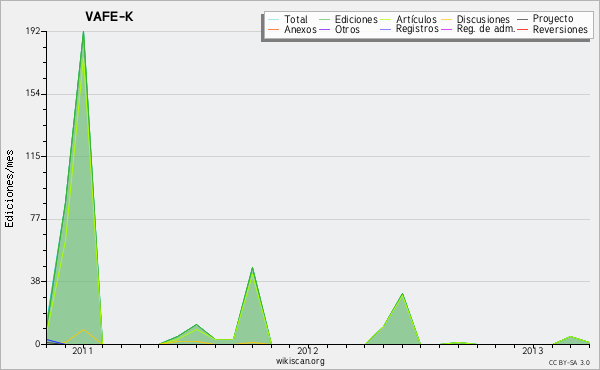Click the small green peak at far right of 2013
This screenshot has height=370, width=600.
coord(571,337)
